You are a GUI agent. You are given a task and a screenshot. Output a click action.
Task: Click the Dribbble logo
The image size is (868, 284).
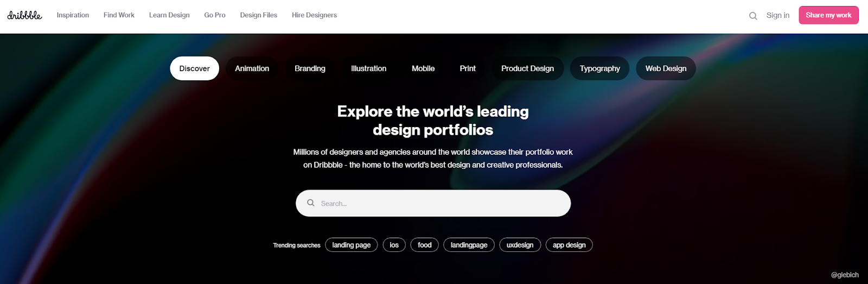pos(24,15)
